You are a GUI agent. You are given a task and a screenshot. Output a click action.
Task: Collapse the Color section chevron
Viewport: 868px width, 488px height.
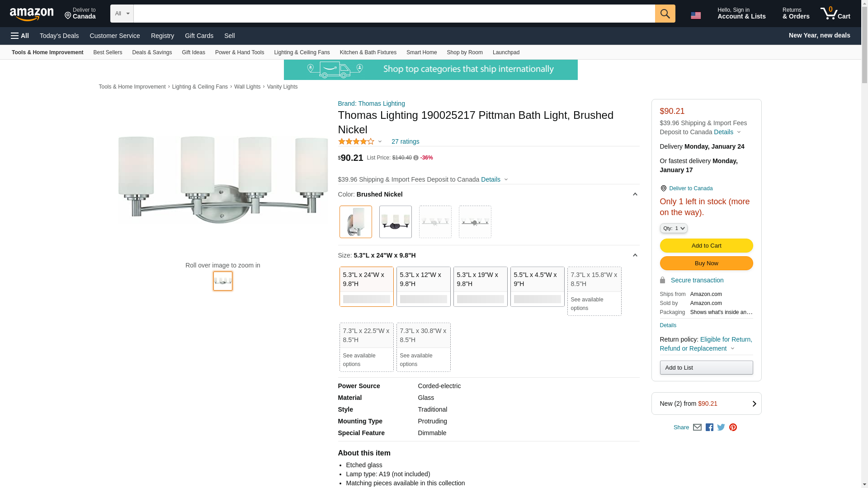[635, 194]
